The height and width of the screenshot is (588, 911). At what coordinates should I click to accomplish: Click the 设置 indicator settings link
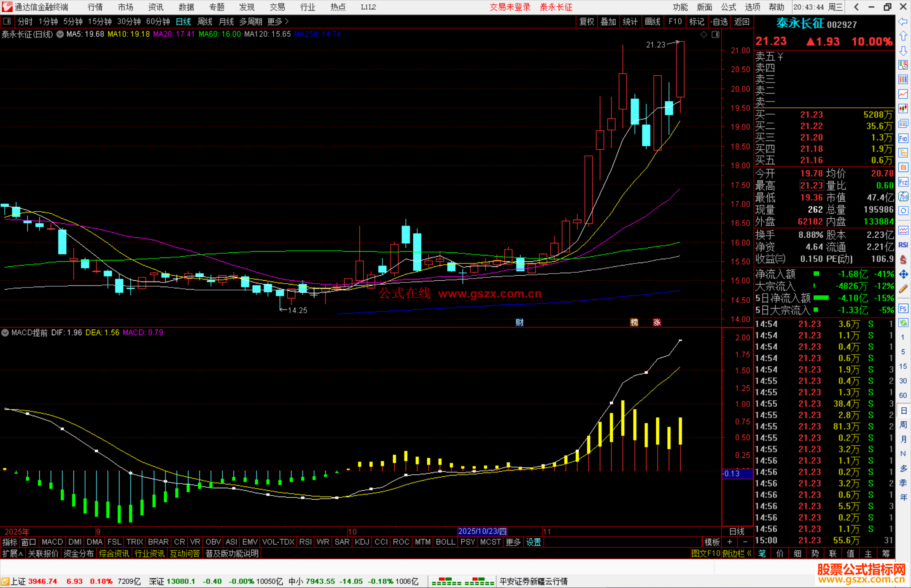point(533,542)
